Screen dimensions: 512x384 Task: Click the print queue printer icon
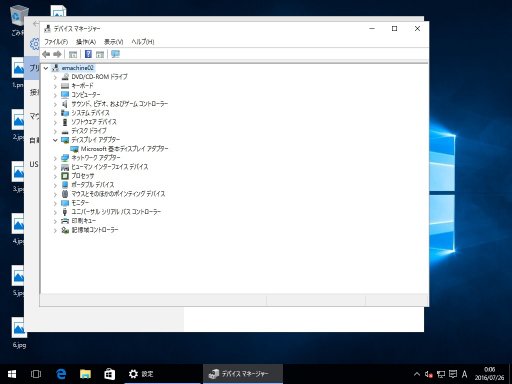coord(65,221)
